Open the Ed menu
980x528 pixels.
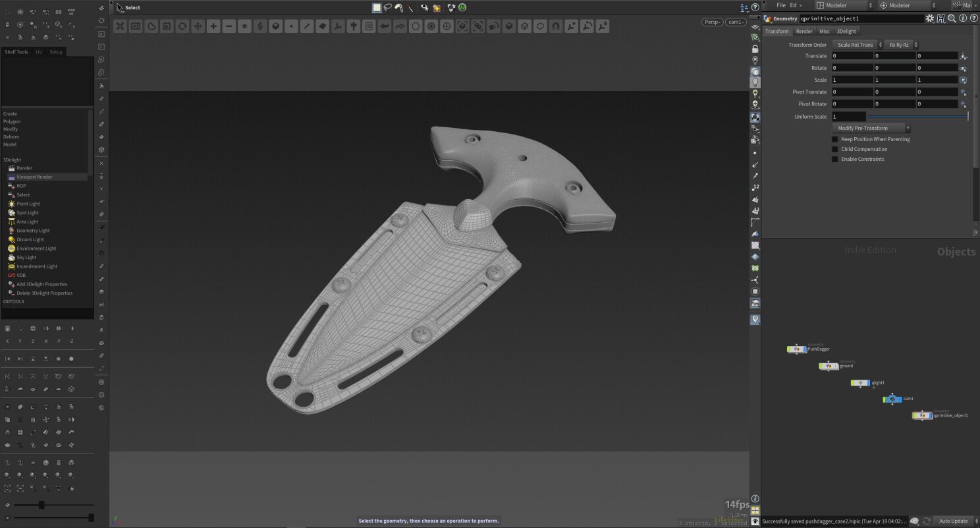tap(793, 5)
